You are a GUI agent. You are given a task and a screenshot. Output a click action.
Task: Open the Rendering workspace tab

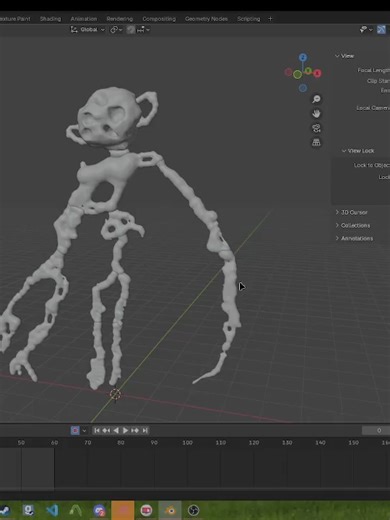click(120, 19)
